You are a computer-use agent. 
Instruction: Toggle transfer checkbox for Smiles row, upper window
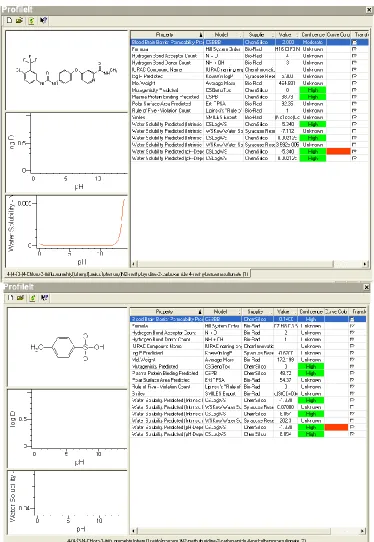click(x=354, y=117)
